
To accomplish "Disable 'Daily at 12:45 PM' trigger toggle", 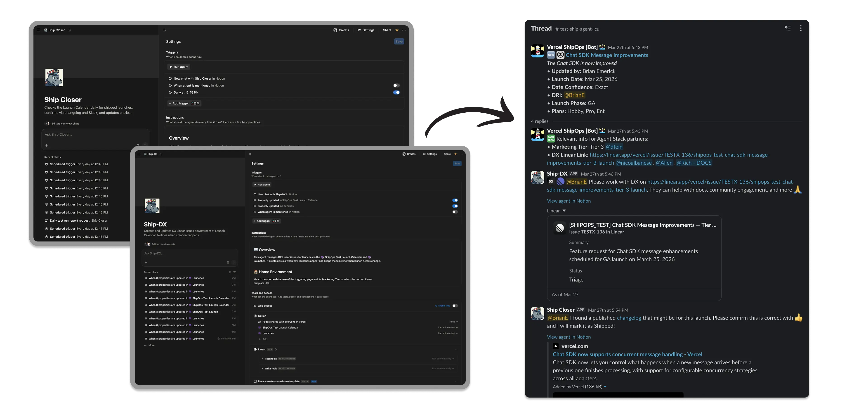I will [x=396, y=92].
